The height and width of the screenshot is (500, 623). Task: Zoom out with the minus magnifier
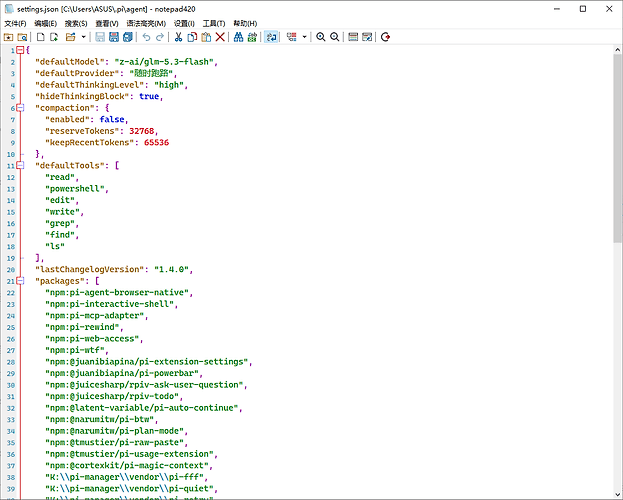(x=335, y=37)
